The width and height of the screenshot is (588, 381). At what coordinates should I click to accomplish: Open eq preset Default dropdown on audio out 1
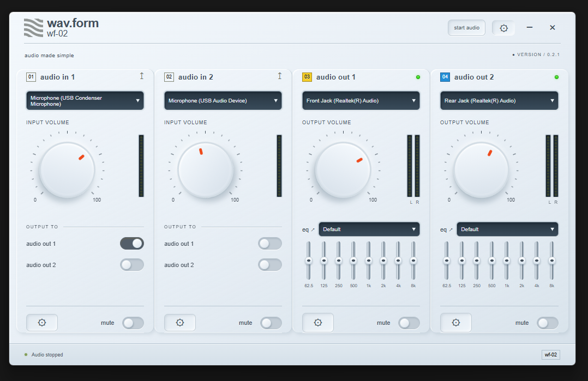tap(369, 229)
